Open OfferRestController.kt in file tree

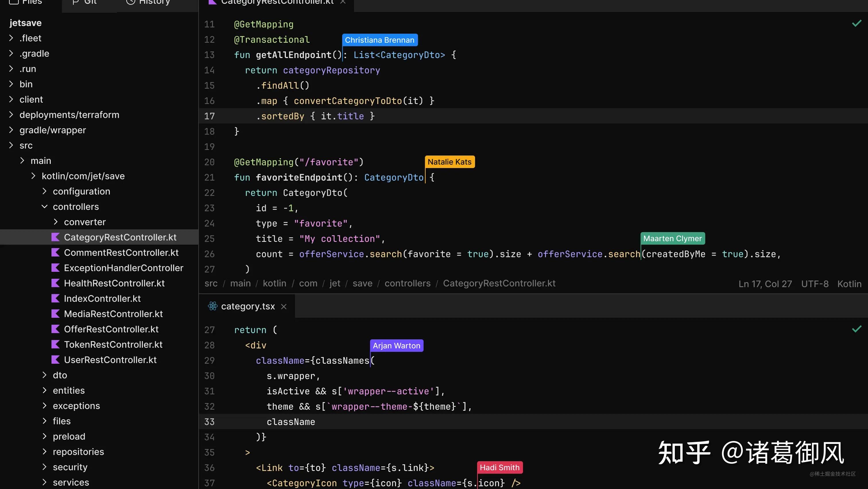tap(111, 329)
